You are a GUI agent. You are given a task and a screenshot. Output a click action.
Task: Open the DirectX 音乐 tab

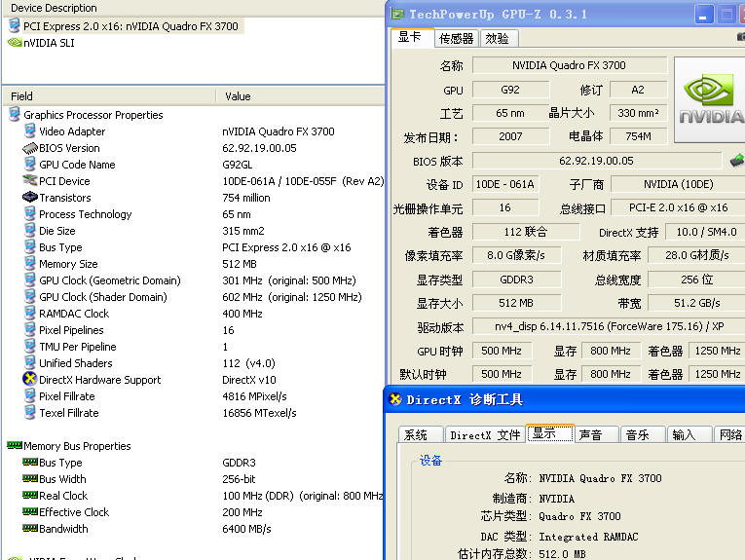641,434
